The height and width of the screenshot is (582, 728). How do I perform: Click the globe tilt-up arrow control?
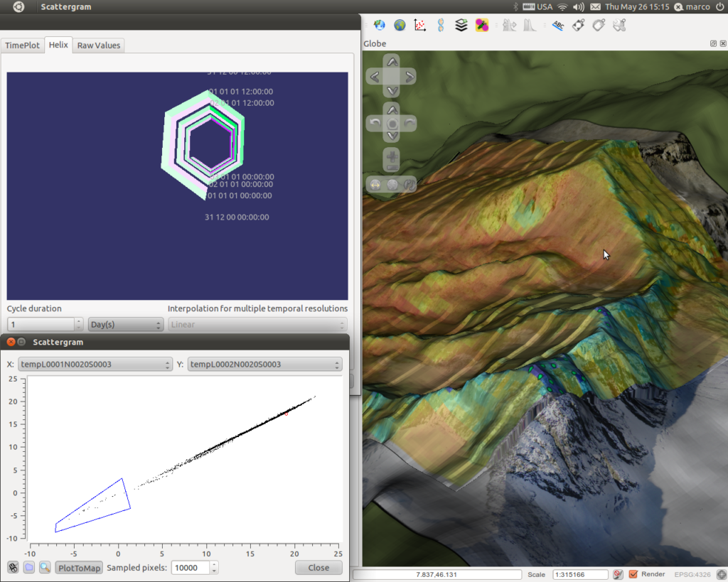(392, 110)
